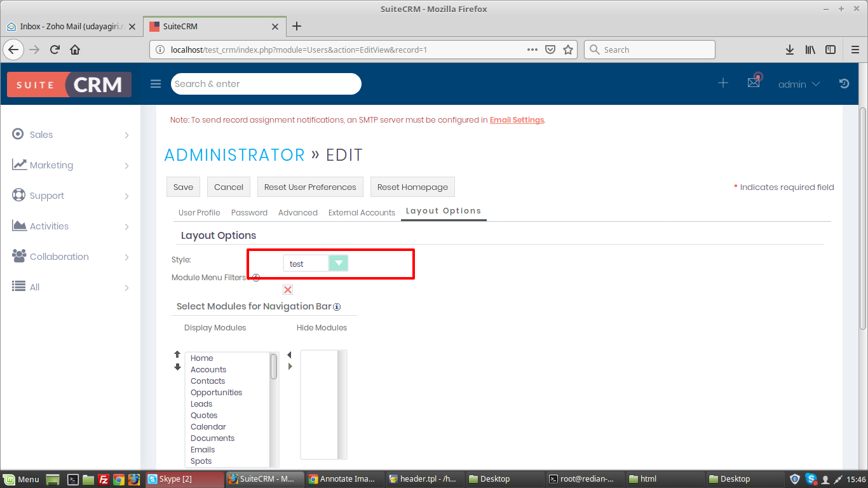Screen dimensions: 868x488
Task: Toggle the Firefox sidebar icon
Action: tap(830, 50)
